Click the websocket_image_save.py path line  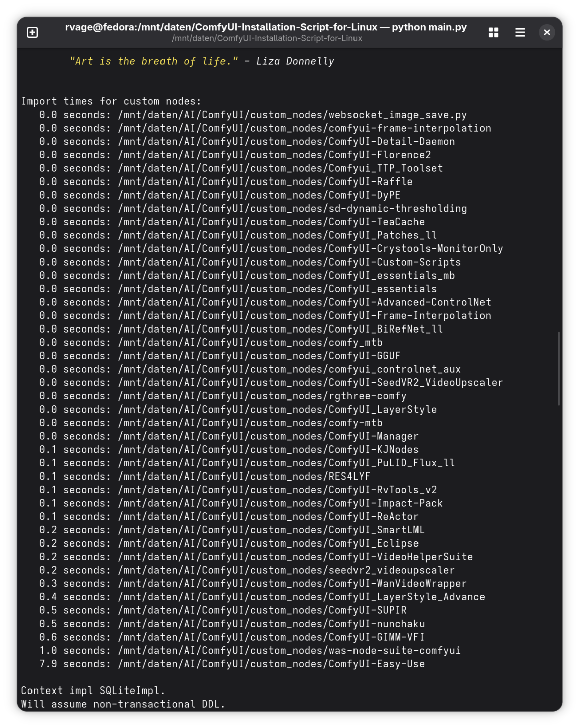pyautogui.click(x=253, y=115)
